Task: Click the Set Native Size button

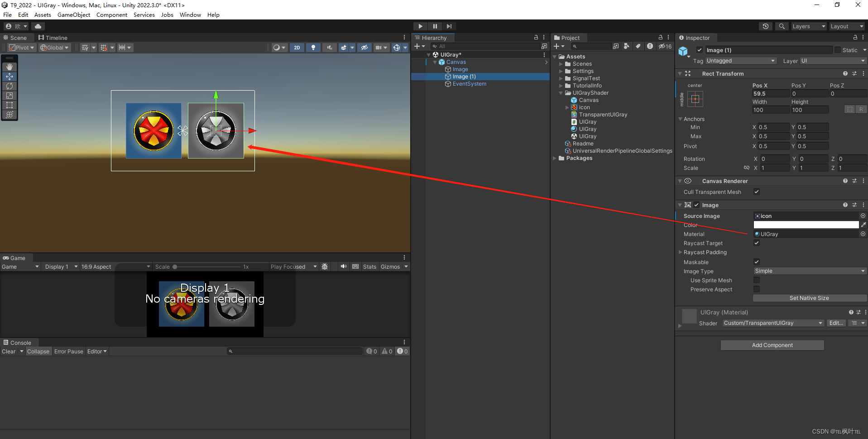Action: point(810,298)
